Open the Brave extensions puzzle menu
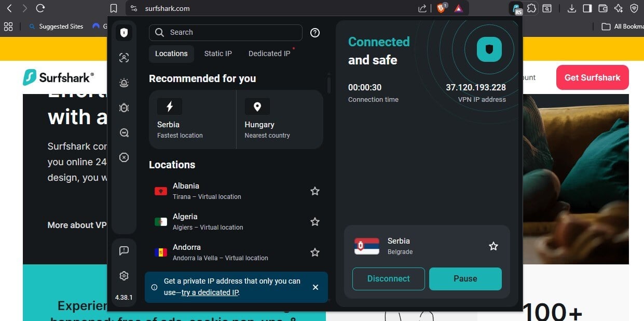This screenshot has height=321, width=644. tap(531, 8)
